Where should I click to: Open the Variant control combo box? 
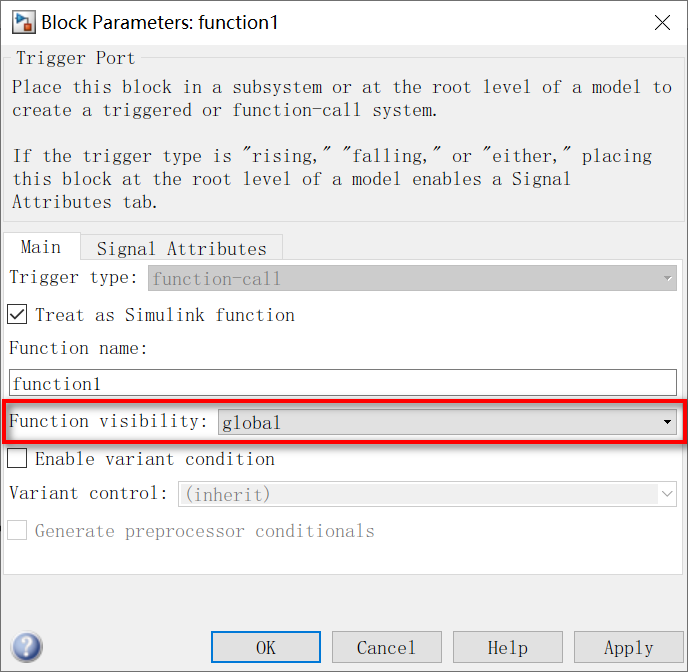427,494
